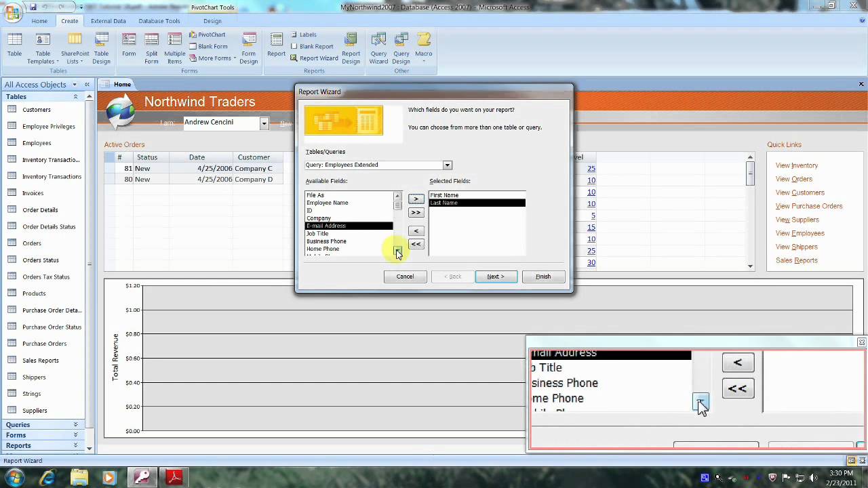Expand the Queries group
Screen dimensions: 868x488
tap(75, 425)
